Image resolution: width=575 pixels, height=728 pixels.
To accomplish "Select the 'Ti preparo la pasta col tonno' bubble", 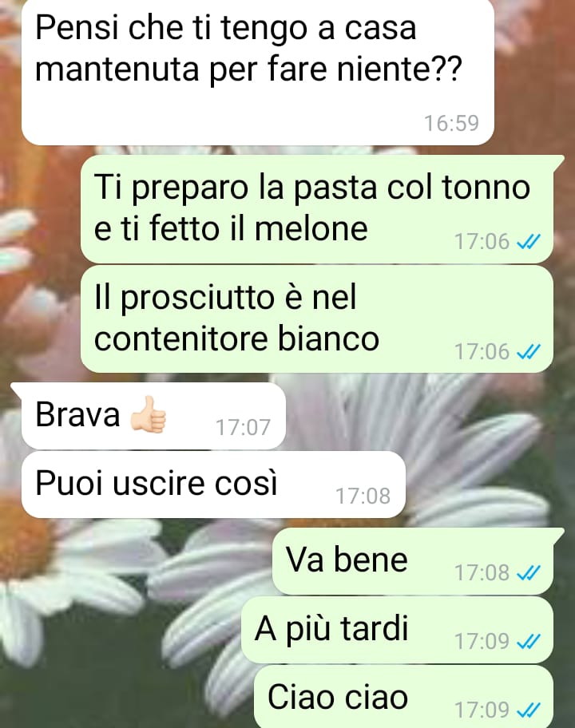I will point(317,209).
